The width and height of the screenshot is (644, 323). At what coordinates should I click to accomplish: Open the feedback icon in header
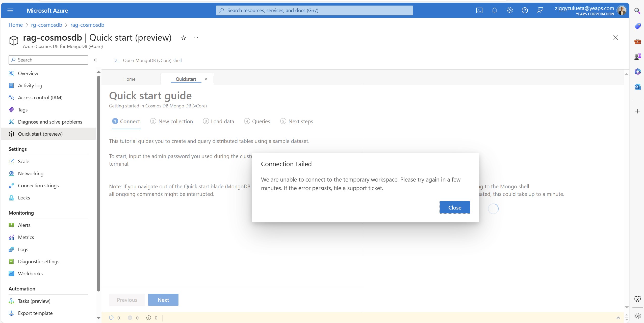point(540,10)
